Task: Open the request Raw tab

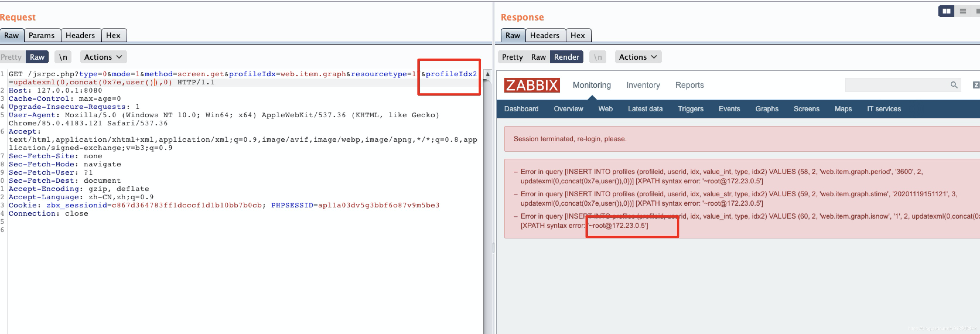Action: pos(11,35)
